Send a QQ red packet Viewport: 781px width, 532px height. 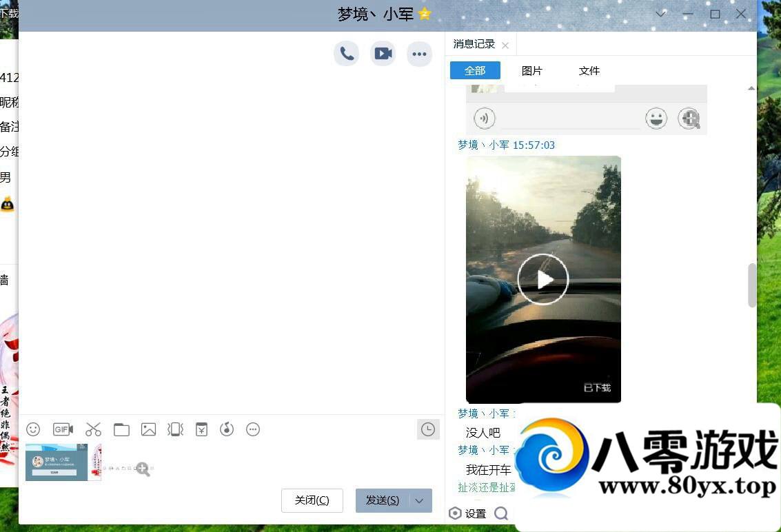point(201,429)
